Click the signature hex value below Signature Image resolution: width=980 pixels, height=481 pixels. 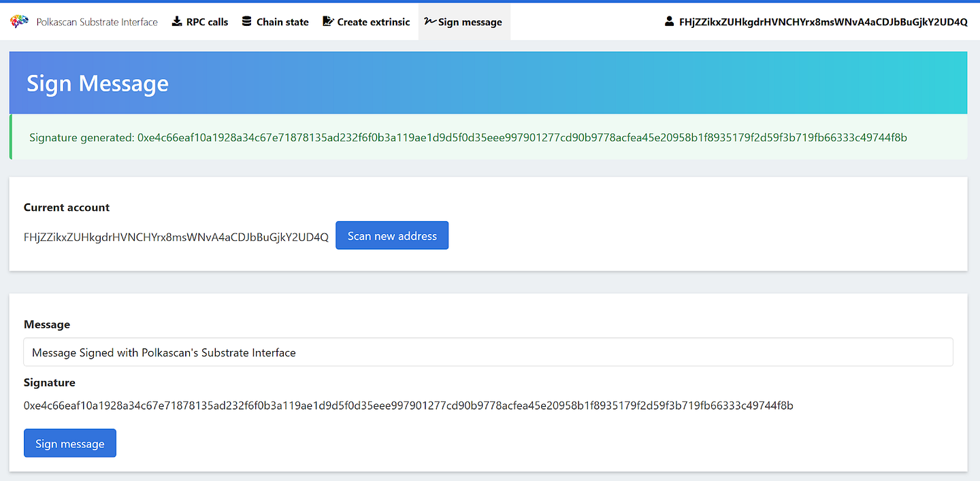pos(408,405)
